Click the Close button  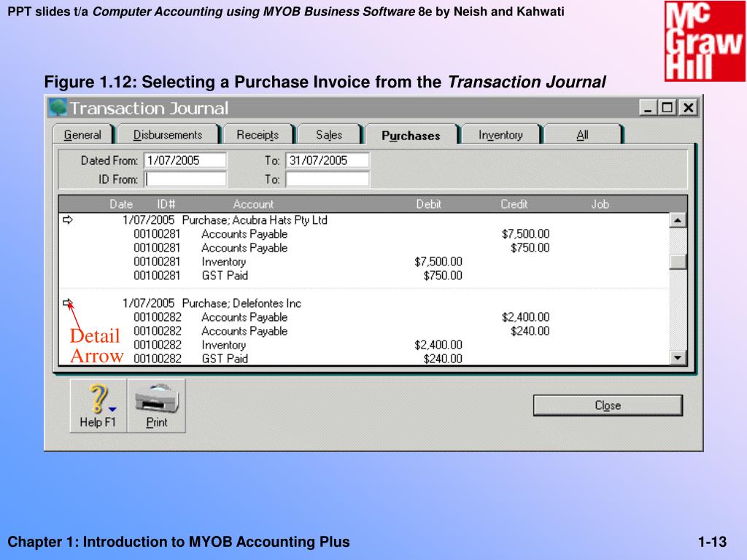(x=608, y=405)
